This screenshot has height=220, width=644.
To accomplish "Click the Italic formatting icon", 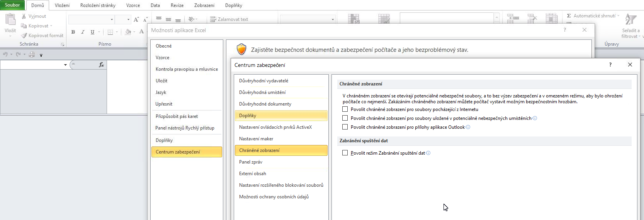I will [83, 32].
